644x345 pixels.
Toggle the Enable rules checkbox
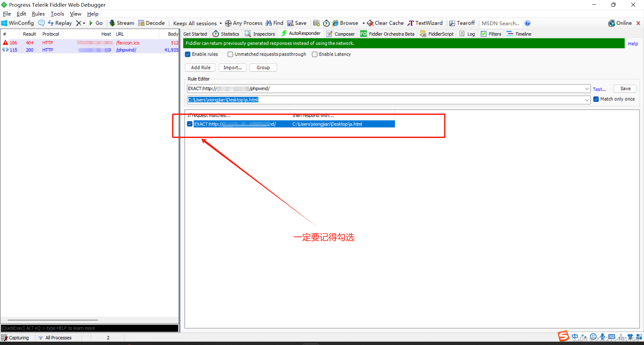pos(188,54)
